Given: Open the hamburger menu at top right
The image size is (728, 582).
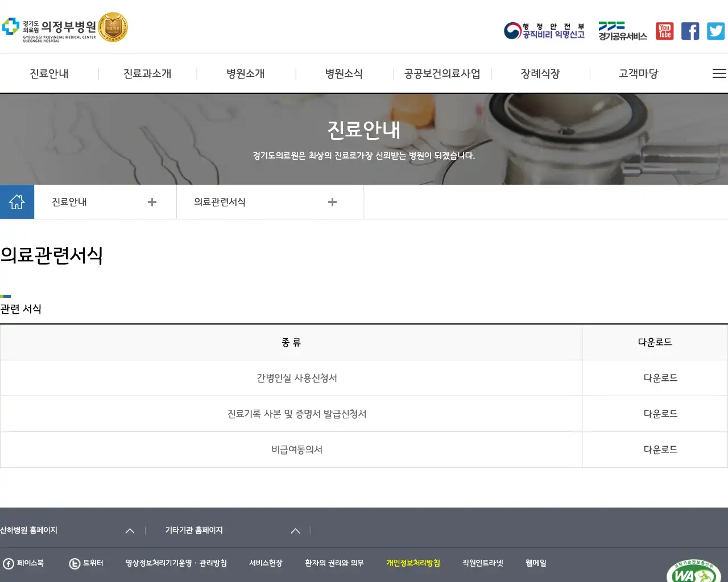Looking at the screenshot, I should [719, 73].
